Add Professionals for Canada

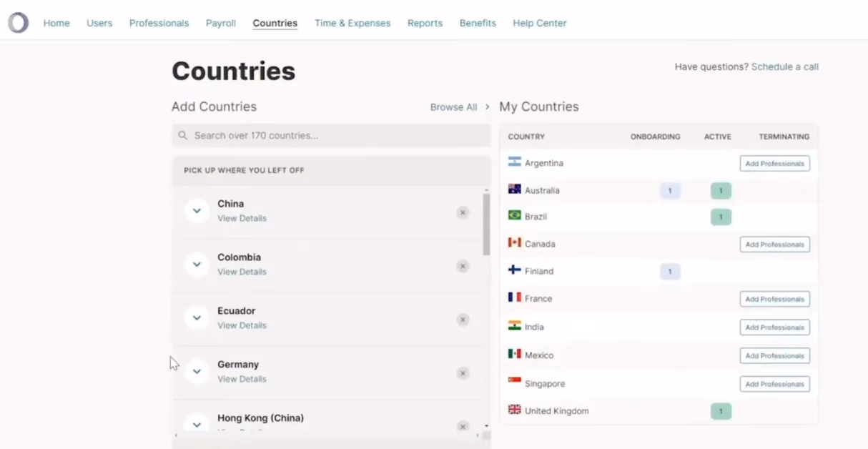click(x=774, y=245)
